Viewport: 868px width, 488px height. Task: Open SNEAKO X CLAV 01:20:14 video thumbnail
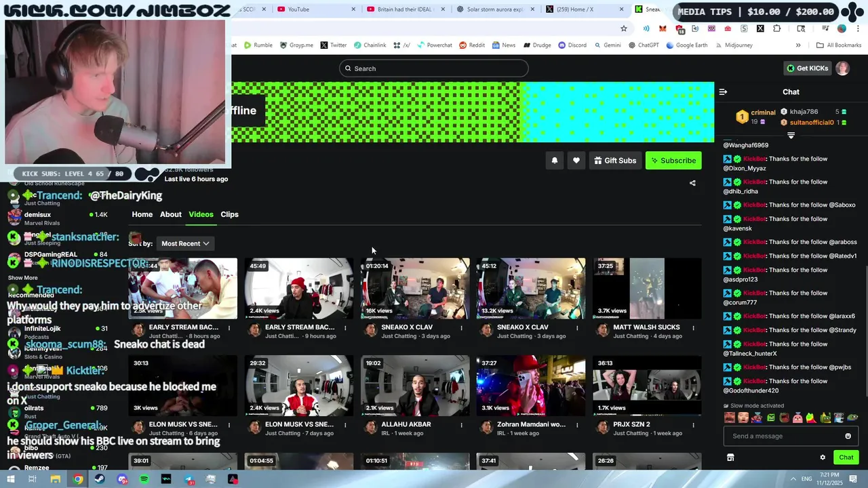tap(415, 288)
